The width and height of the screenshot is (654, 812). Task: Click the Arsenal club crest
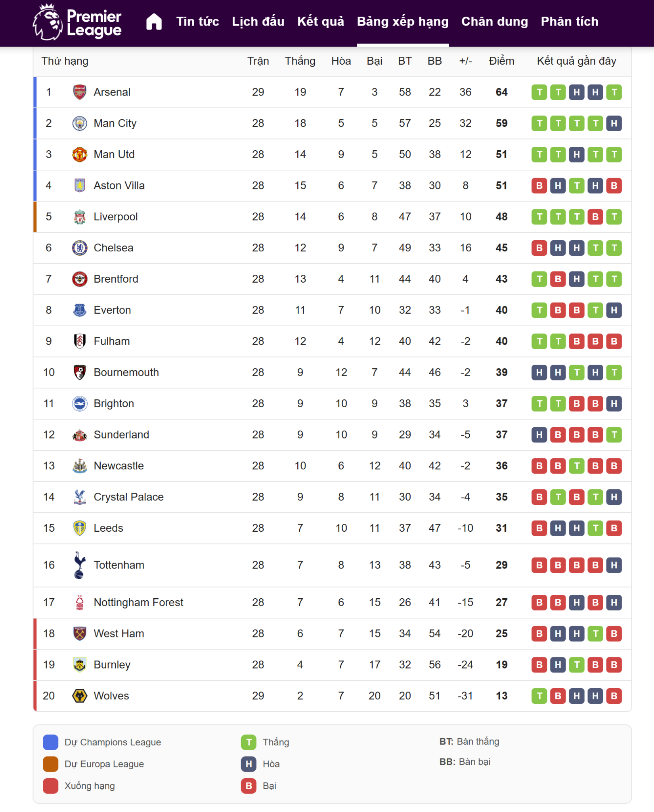pyautogui.click(x=80, y=92)
